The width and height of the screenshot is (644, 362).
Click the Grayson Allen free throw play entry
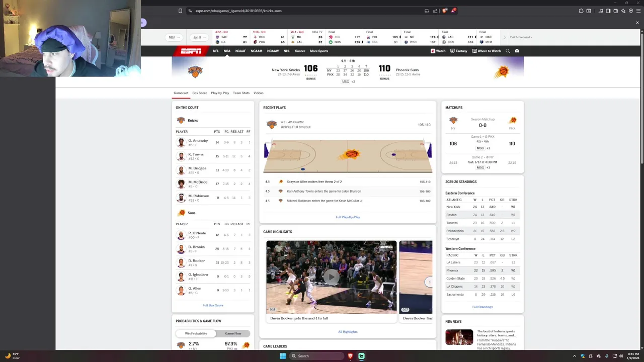coord(348,182)
